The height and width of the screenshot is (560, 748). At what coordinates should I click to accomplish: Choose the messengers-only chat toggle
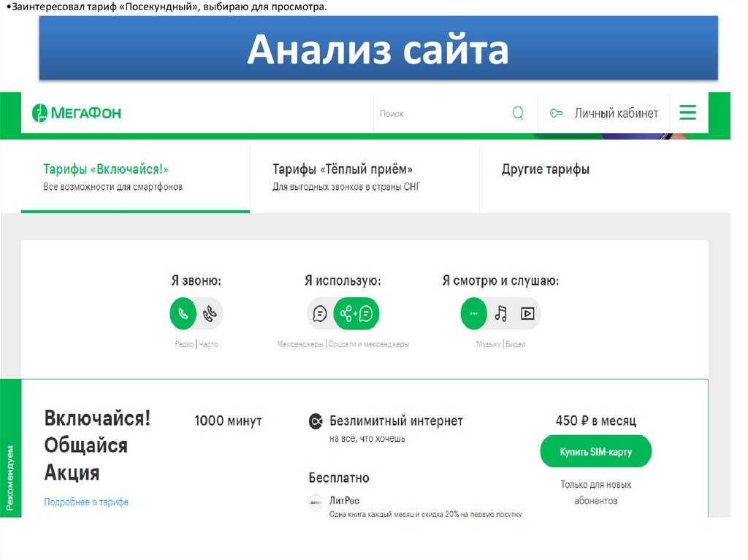(320, 313)
